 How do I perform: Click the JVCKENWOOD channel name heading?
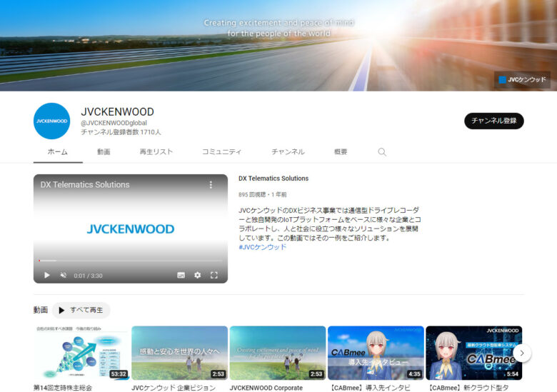[x=118, y=112]
